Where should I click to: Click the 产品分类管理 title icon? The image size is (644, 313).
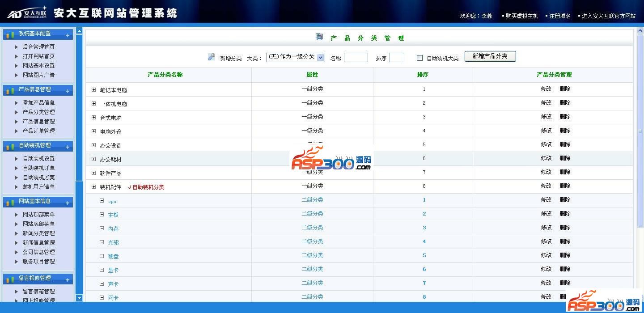[319, 37]
